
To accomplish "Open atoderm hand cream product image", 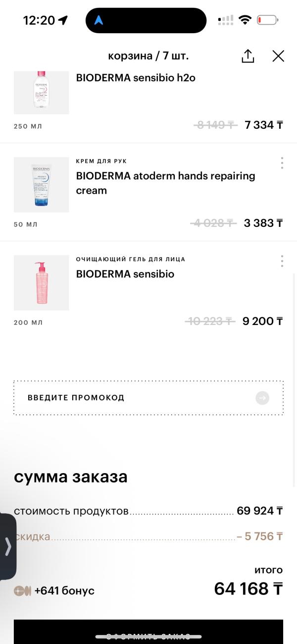I will [42, 185].
